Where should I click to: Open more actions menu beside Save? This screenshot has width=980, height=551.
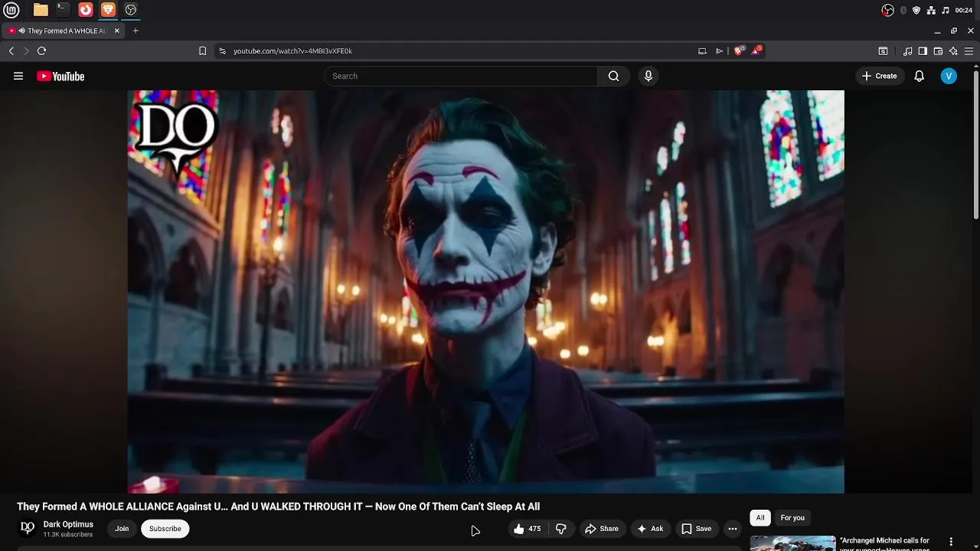point(733,529)
